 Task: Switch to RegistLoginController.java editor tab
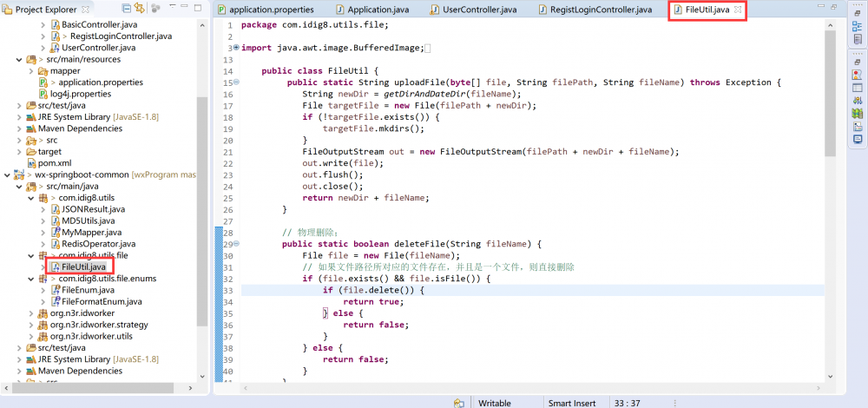coord(596,10)
